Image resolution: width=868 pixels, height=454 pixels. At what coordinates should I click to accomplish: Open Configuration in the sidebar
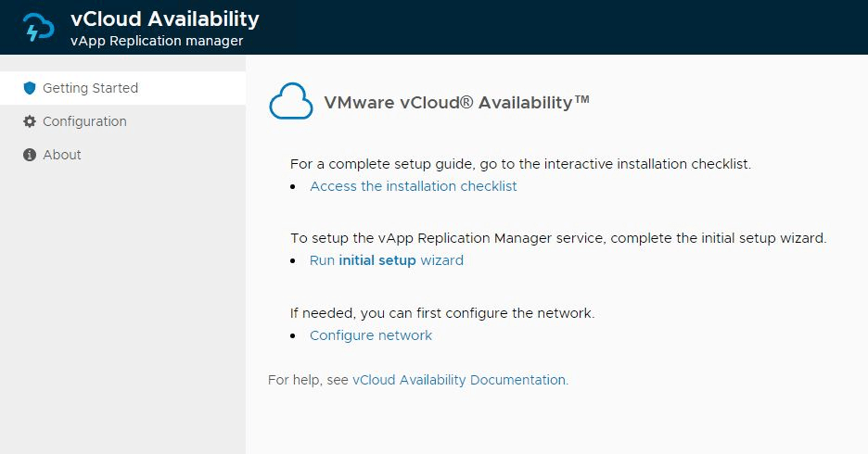point(84,121)
